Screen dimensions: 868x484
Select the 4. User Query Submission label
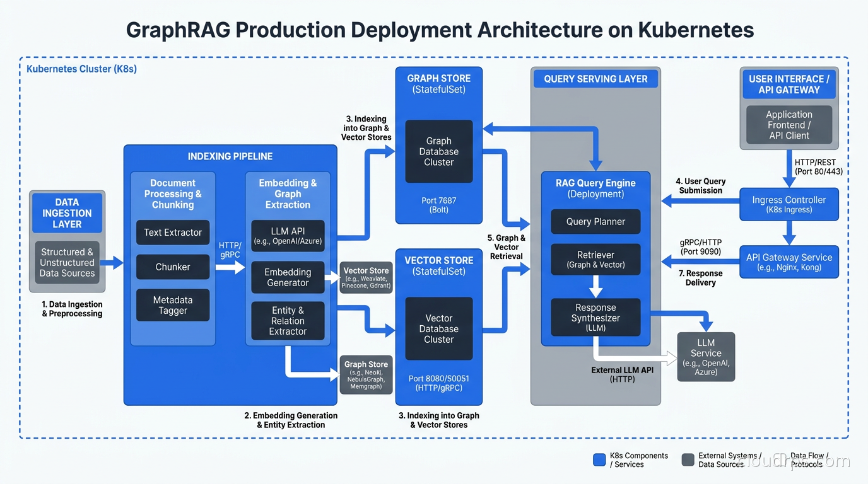(x=701, y=186)
